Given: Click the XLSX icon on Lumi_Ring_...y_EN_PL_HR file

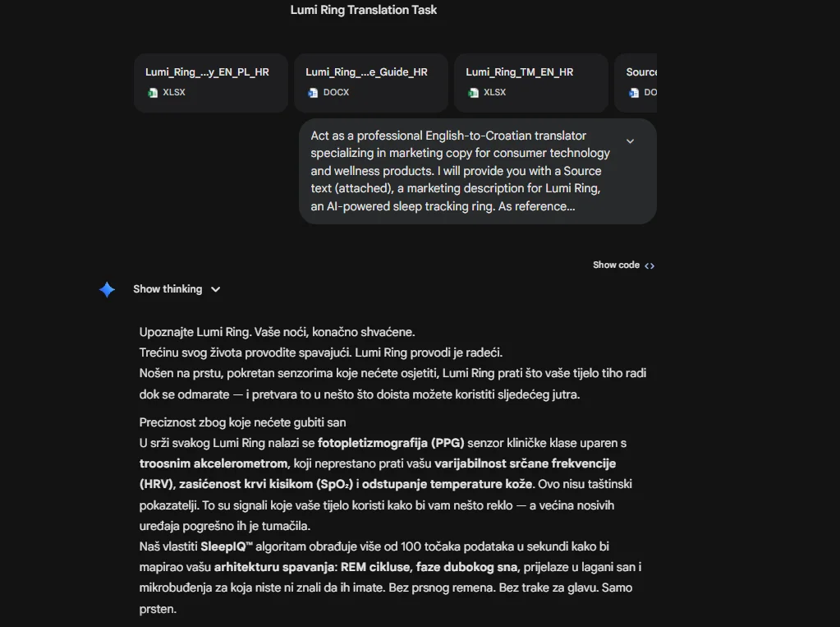Looking at the screenshot, I should (x=153, y=93).
